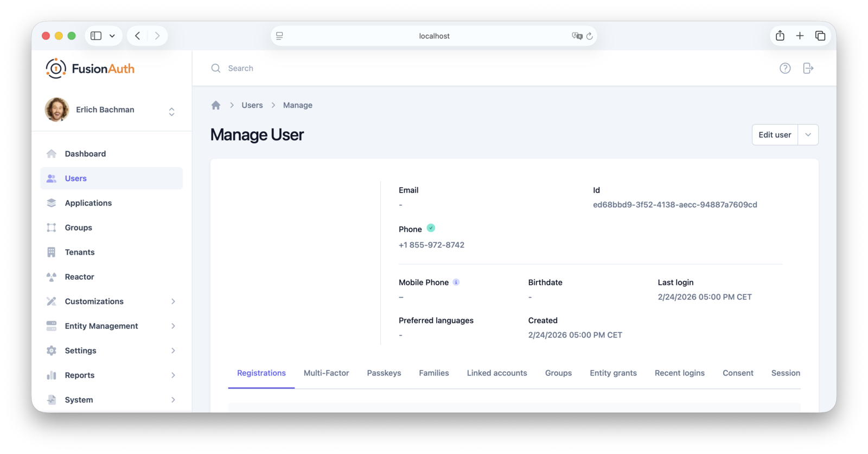Expand the Reports menu chevron
The image size is (868, 454).
point(173,375)
